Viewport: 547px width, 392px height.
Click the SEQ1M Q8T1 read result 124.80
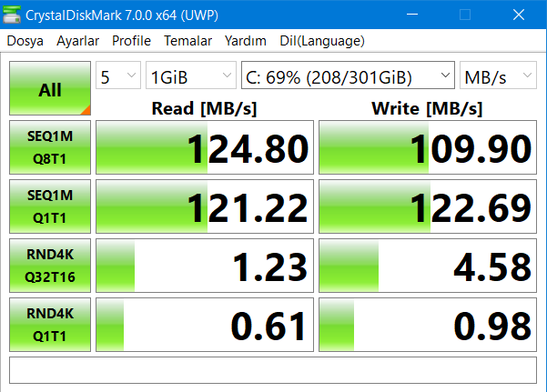(x=205, y=147)
